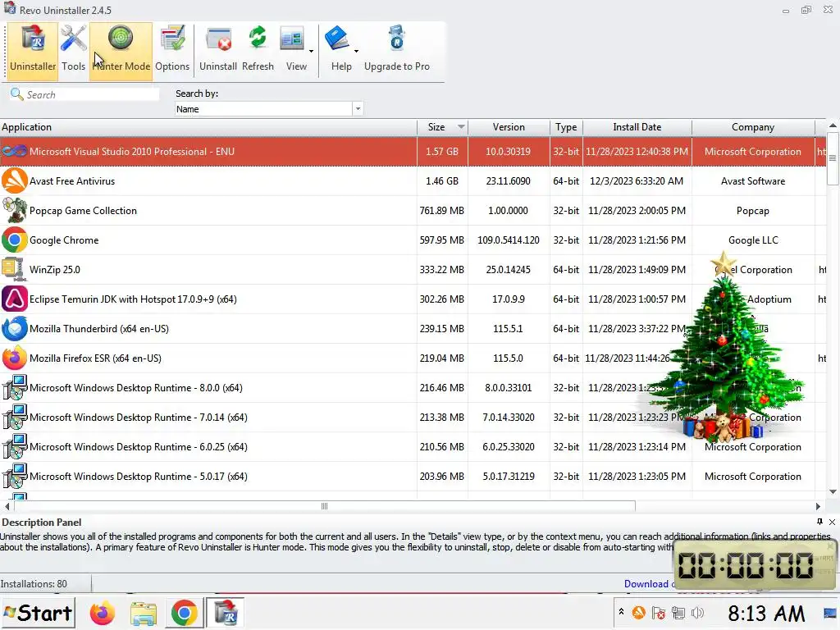Image resolution: width=840 pixels, height=630 pixels.
Task: Grab the horizontal scrollbar thumb
Action: pyautogui.click(x=325, y=506)
